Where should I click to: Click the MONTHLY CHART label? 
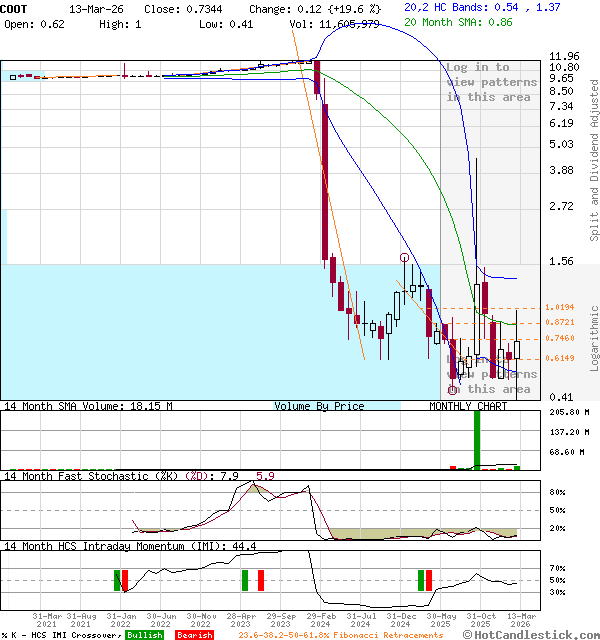pos(468,406)
